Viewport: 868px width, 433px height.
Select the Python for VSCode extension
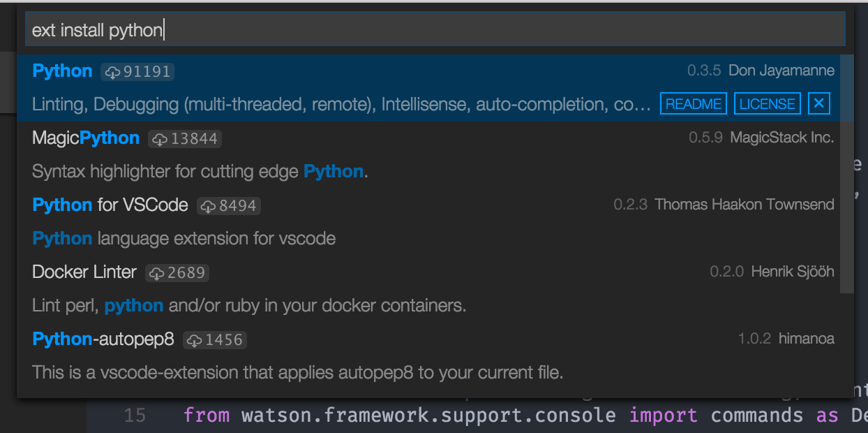point(110,205)
